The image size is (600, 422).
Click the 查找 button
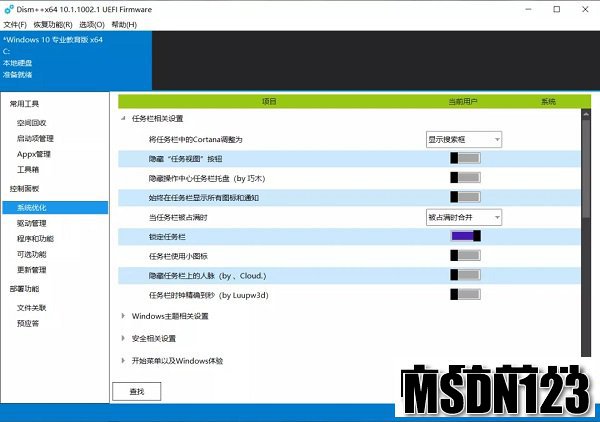point(137,391)
